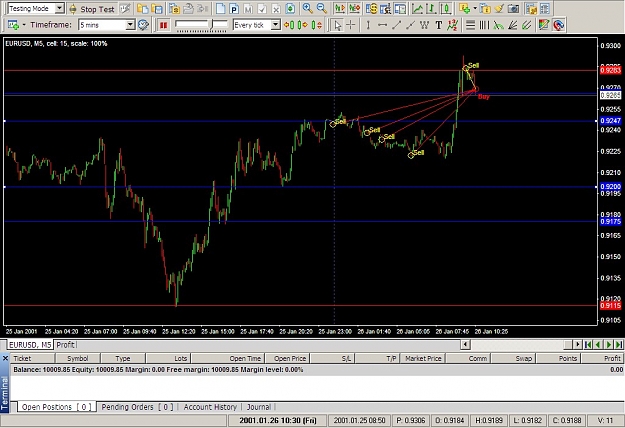
Task: Select the crosshair tool
Action: [351, 25]
